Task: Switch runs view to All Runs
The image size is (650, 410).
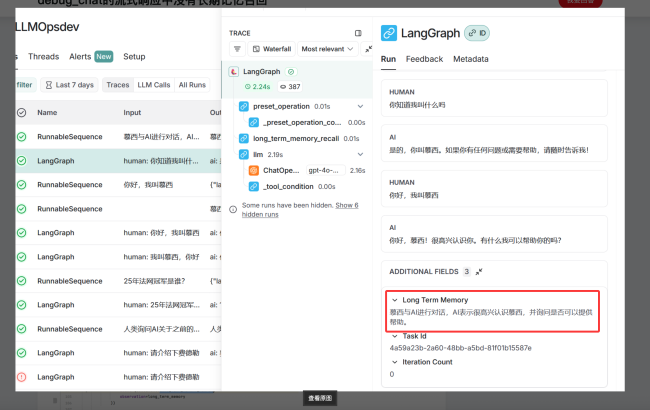Action: 192,85
